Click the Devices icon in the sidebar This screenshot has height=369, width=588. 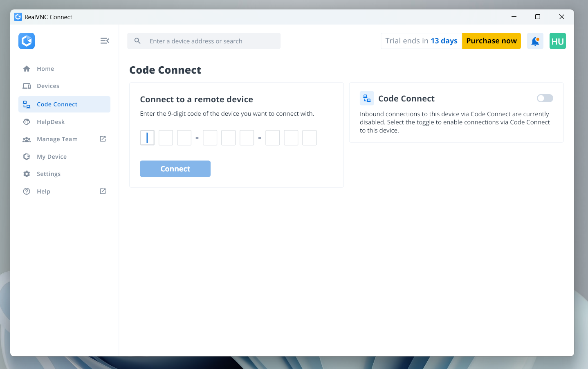pos(27,86)
